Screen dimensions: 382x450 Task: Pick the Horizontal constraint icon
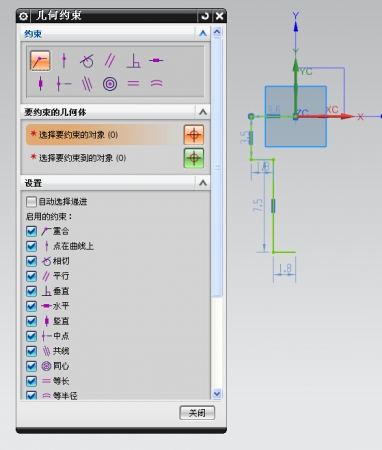coord(156,60)
